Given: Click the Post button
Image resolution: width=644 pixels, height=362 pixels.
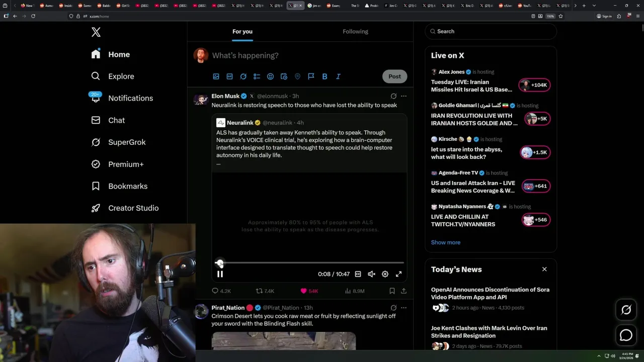Looking at the screenshot, I should point(394,76).
